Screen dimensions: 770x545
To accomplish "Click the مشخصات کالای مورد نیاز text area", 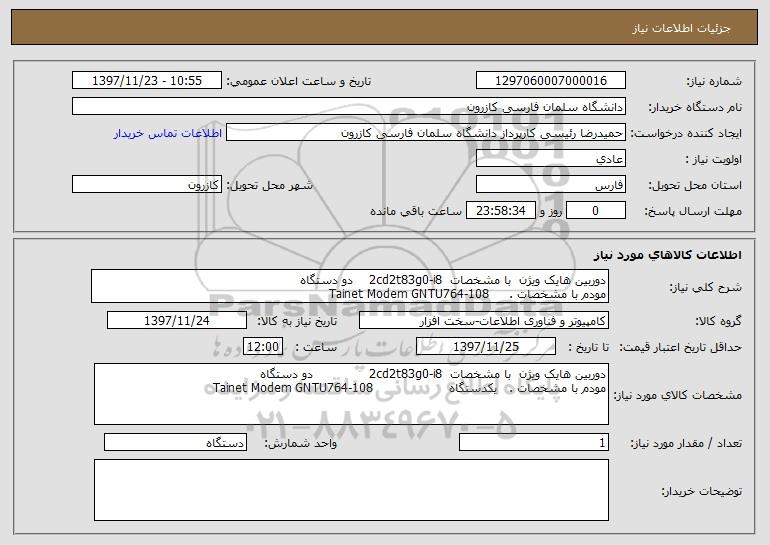I will (x=351, y=394).
